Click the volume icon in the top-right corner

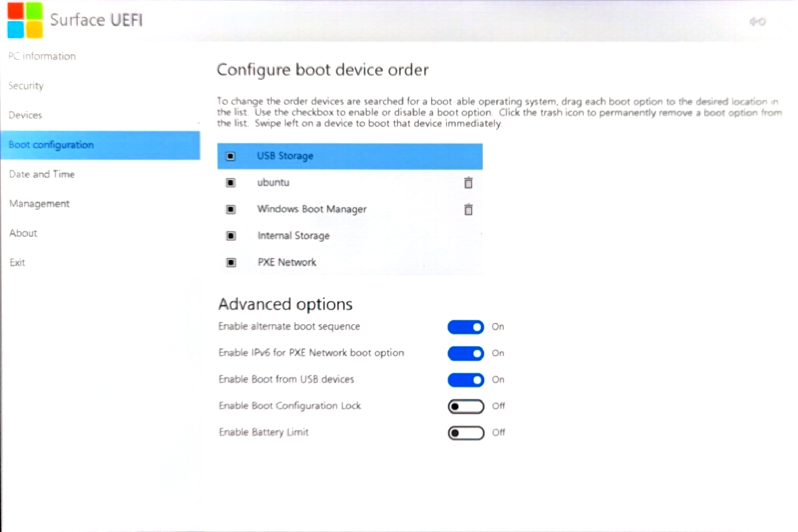[752, 22]
